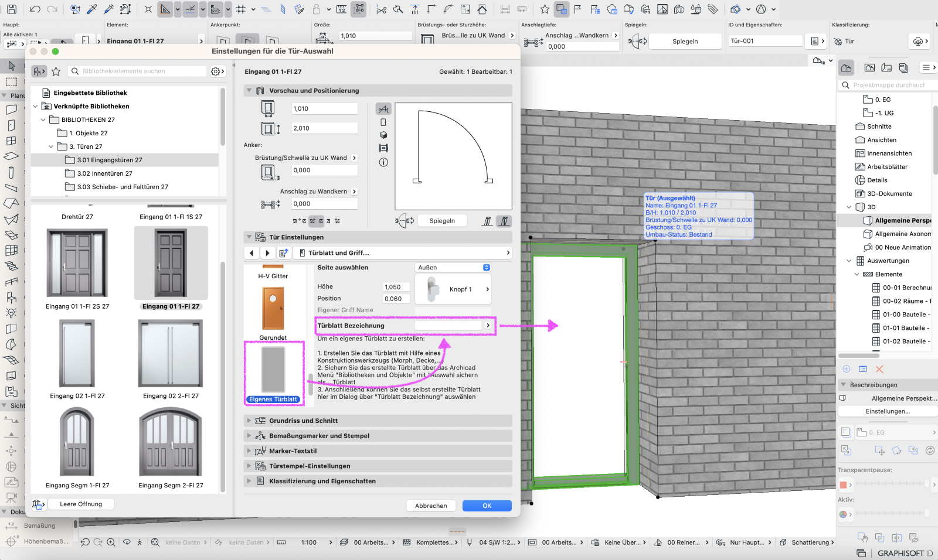The image size is (938, 560).
Task: Select the middle Ankerpunkt option in info box
Action: coord(247,40)
